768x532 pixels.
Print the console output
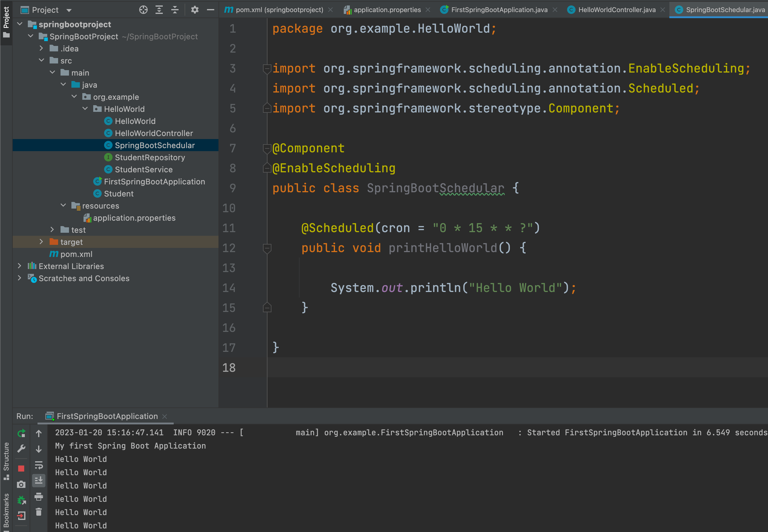[39, 496]
